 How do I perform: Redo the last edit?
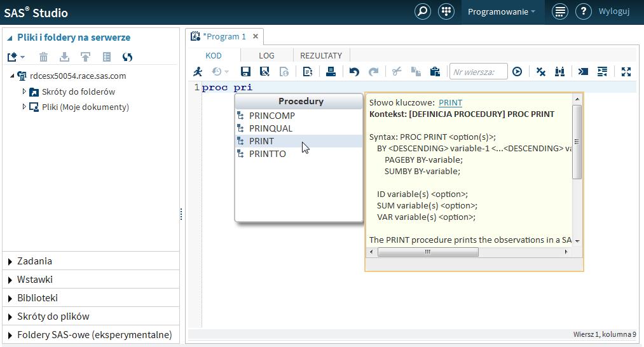click(x=373, y=72)
